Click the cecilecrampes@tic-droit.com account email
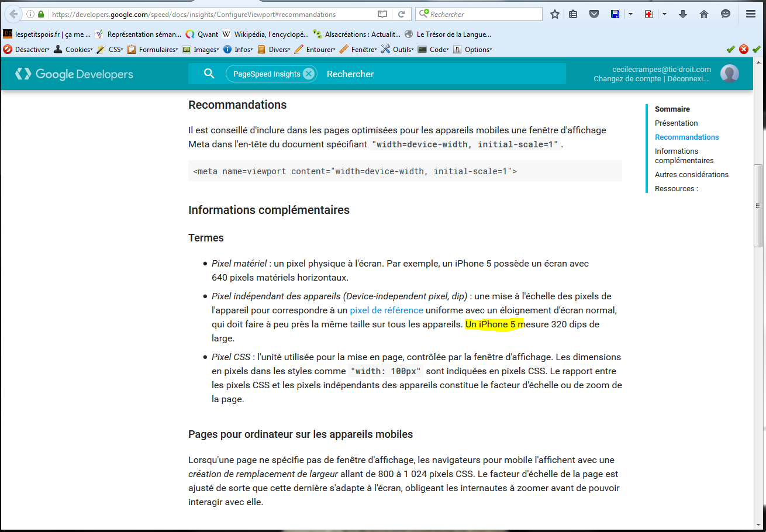Viewport: 766px width, 532px height. pos(661,69)
